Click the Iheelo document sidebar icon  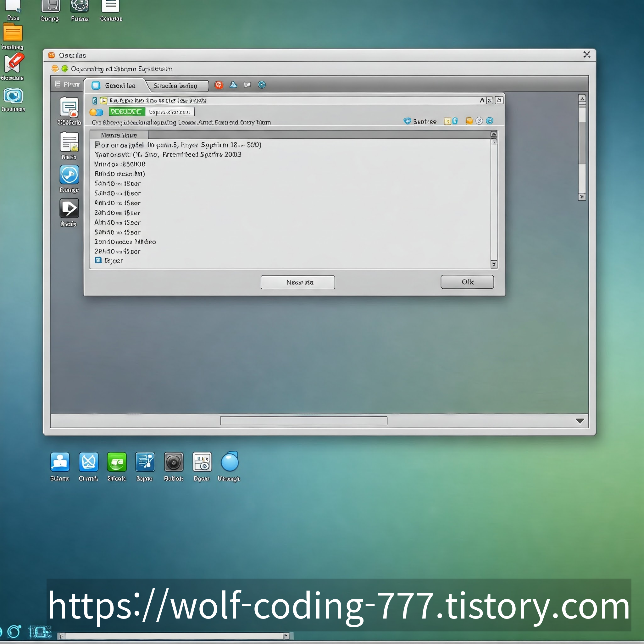point(69,142)
